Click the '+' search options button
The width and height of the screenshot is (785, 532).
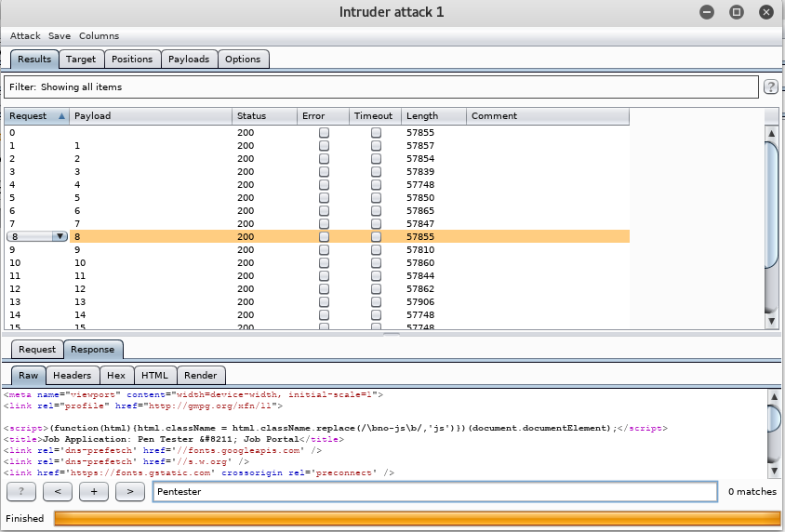[94, 491]
